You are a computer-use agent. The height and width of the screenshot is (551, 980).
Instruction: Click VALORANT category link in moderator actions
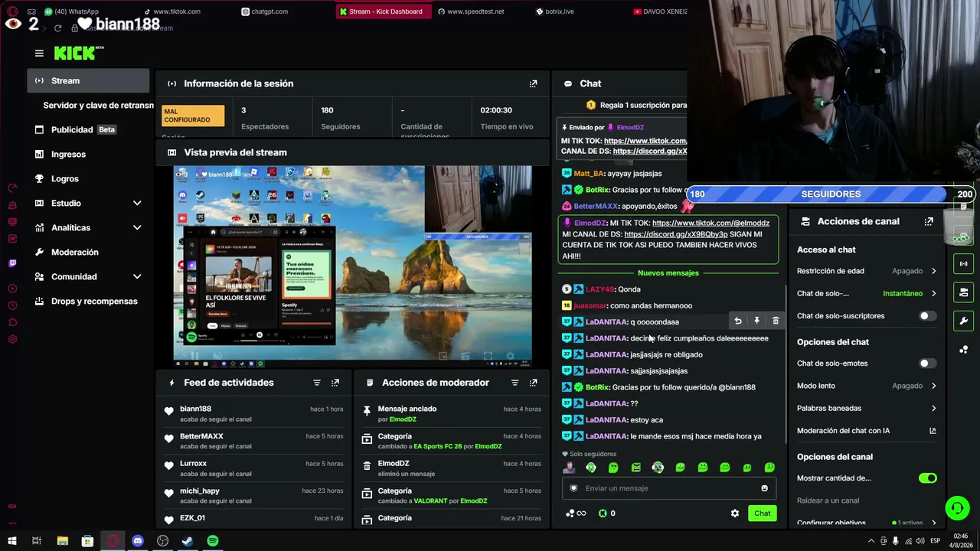430,501
